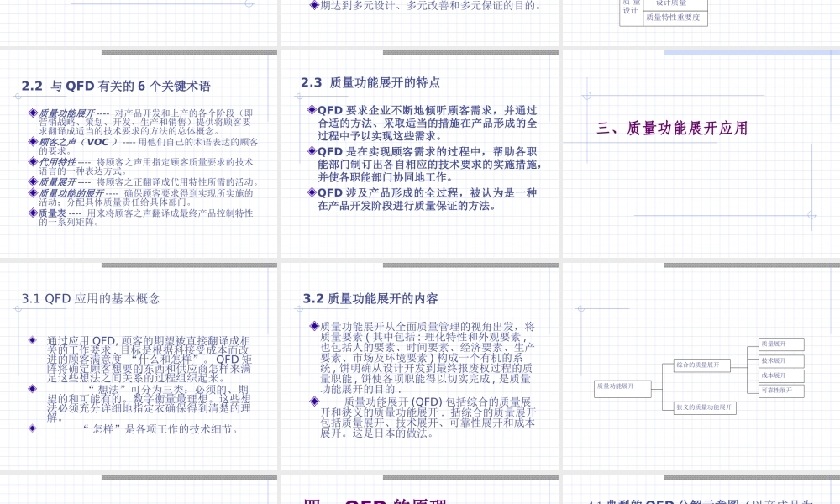Screen dimensions: 840x504
Task: Click the diamond bullet starting 质量功能展开从全面质量管理
Action: pyautogui.click(x=312, y=327)
